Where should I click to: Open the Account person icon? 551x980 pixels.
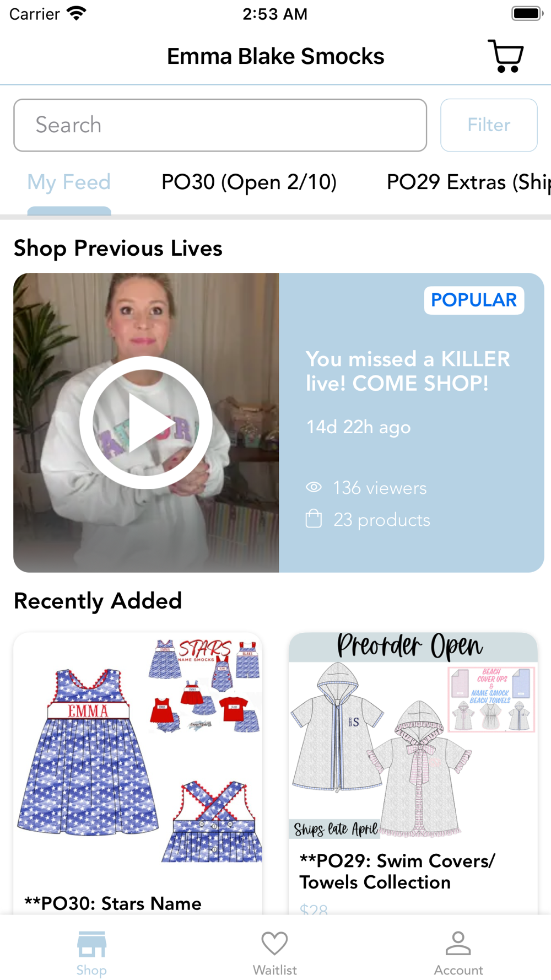[458, 943]
